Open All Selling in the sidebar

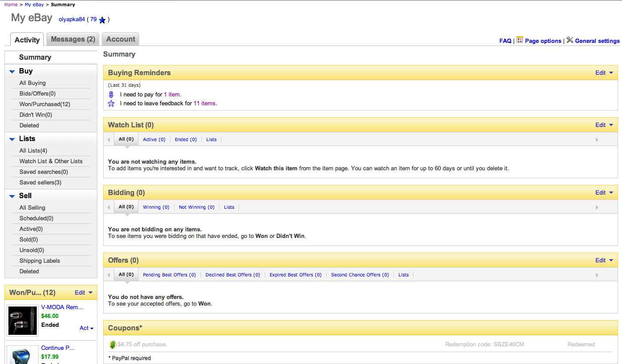click(32, 208)
